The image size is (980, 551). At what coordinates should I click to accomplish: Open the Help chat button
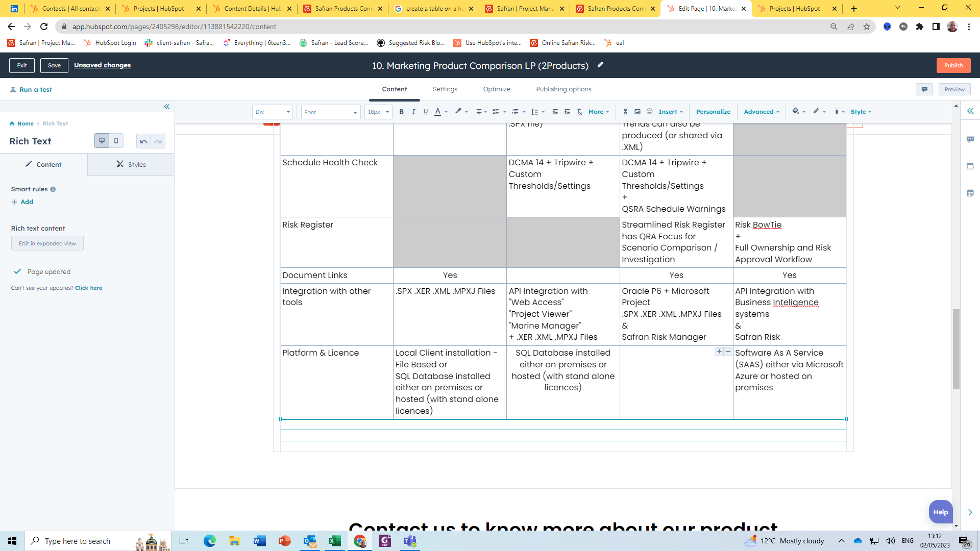(x=941, y=512)
